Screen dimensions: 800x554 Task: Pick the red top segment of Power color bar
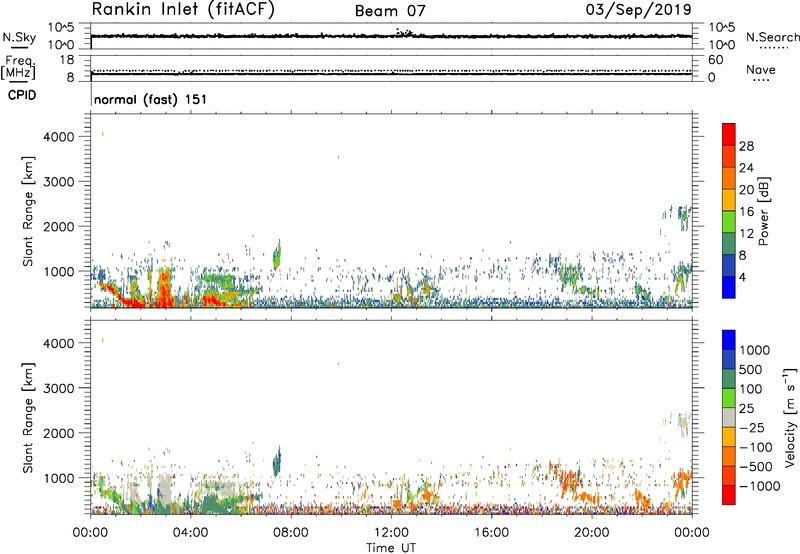click(729, 135)
